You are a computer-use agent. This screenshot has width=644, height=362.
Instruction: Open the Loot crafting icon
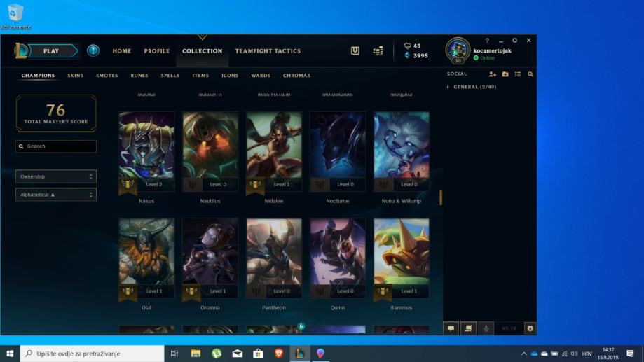pos(355,50)
